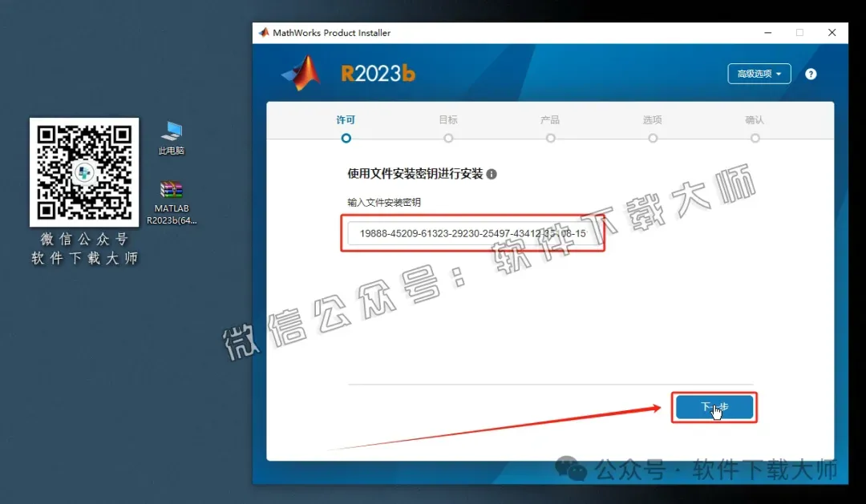Image resolution: width=866 pixels, height=504 pixels.
Task: Click the MathWorks icon in title bar
Action: [x=264, y=33]
